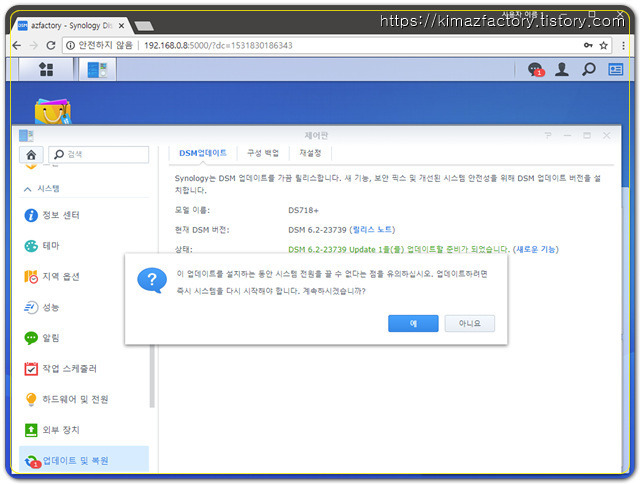Click the Control Panel 검색 field

pos(99,155)
